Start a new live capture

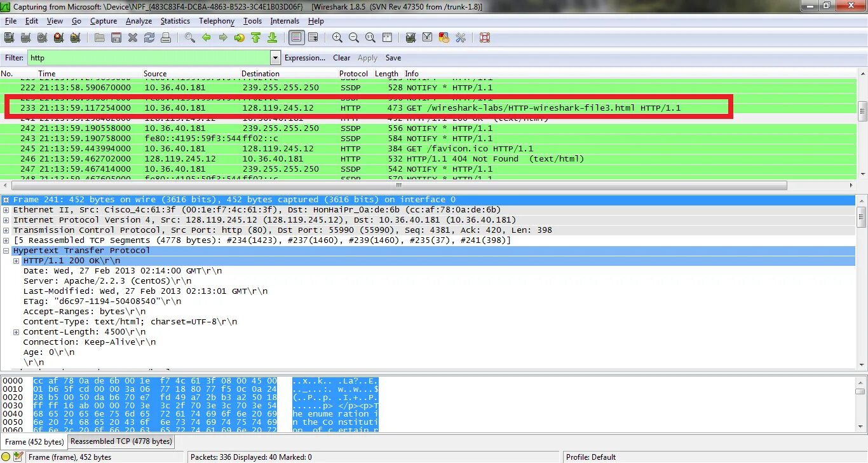pos(42,38)
